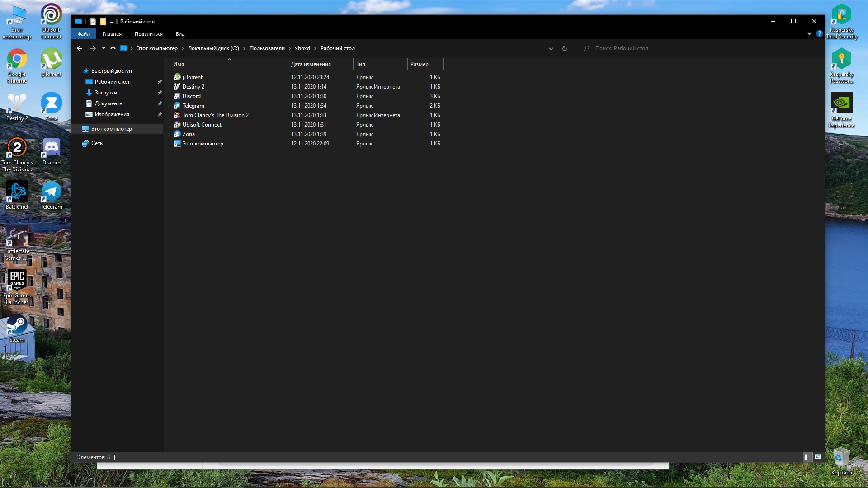Navigate to Локальный диск (C:) breadcrumb
868x488 pixels.
(213, 48)
